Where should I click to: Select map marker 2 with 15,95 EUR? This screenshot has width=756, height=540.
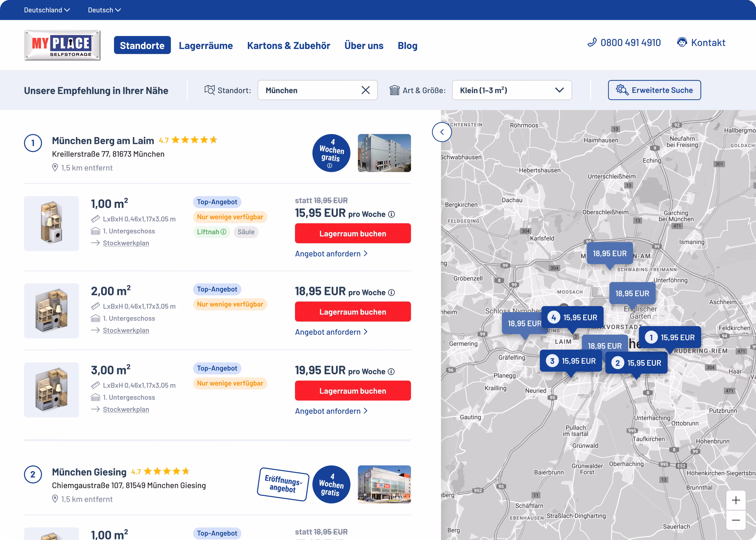[x=636, y=363]
